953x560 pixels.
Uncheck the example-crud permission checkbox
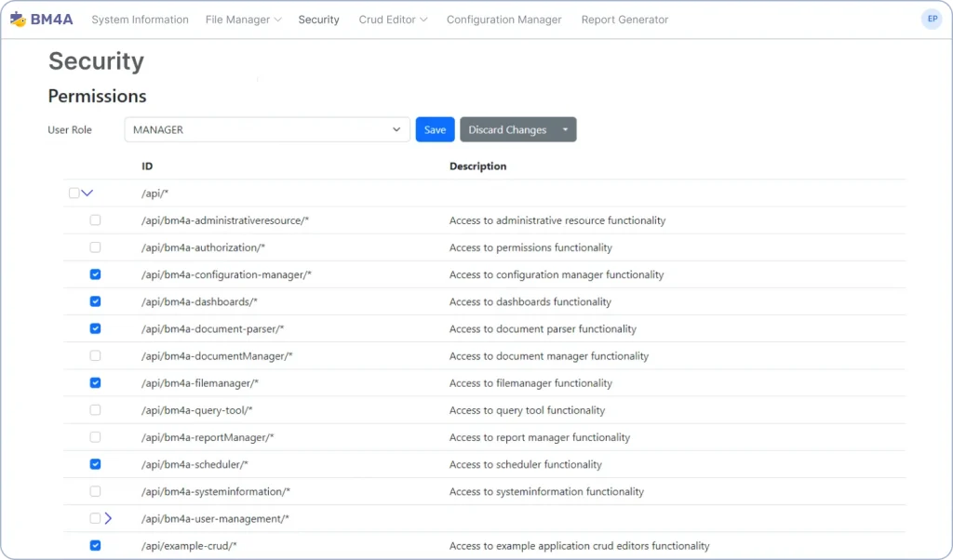tap(96, 545)
